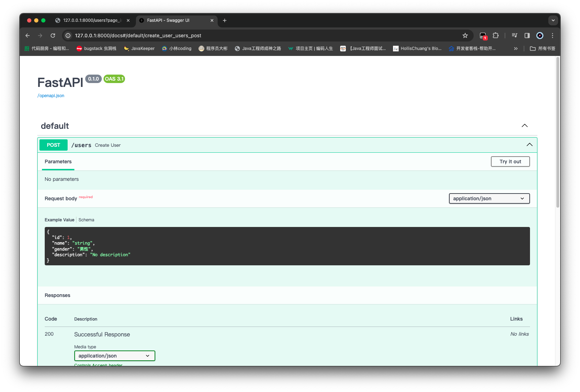Click the 200 response code

click(49, 334)
